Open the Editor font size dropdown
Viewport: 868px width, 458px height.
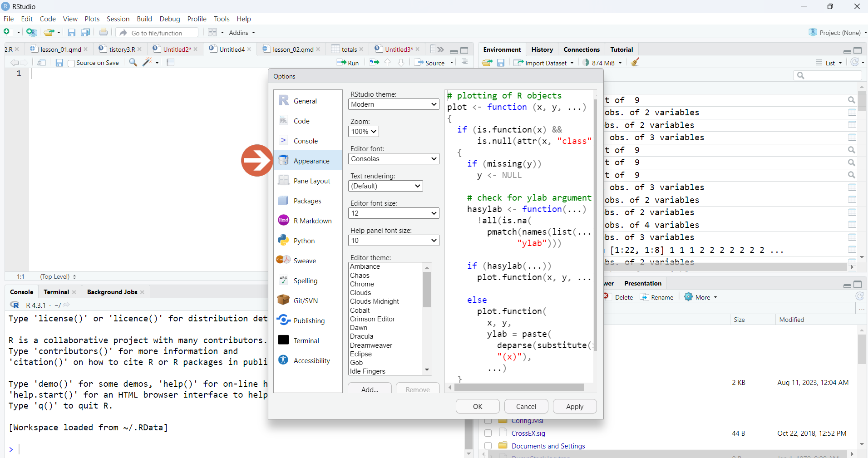click(x=394, y=213)
